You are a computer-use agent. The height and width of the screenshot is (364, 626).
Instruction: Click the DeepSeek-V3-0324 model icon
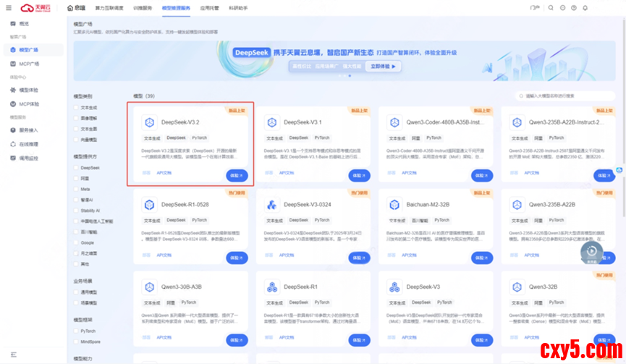tap(272, 205)
